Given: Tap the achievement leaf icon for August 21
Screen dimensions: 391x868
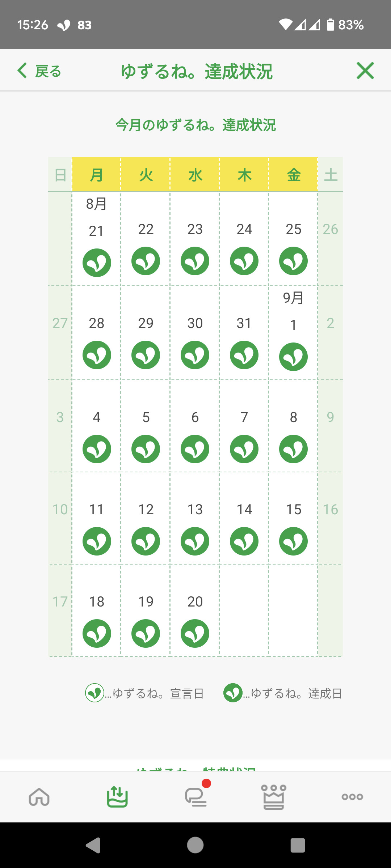Looking at the screenshot, I should (x=97, y=263).
